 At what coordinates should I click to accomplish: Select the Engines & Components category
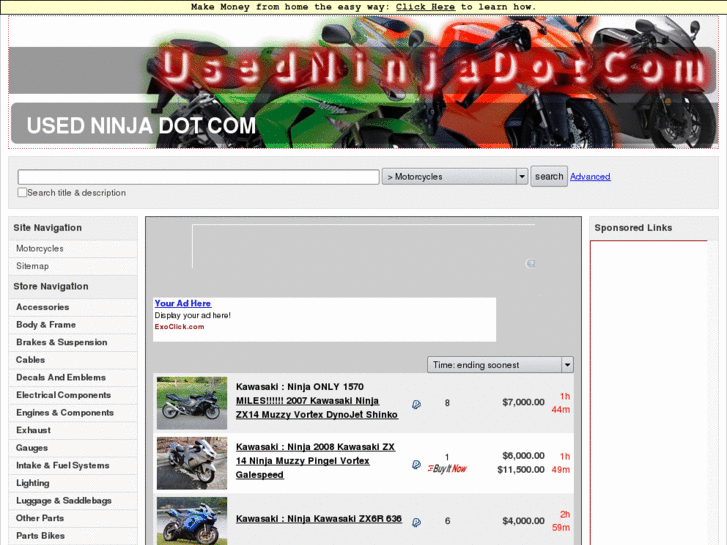(65, 413)
